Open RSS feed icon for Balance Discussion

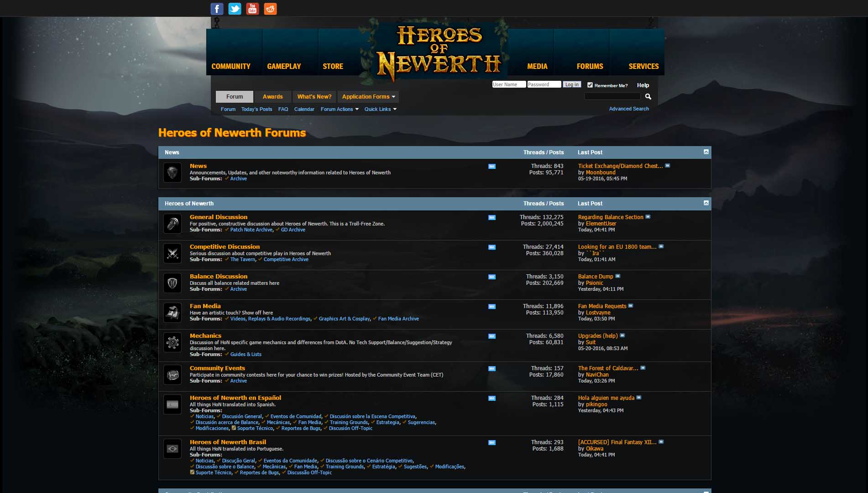[492, 277]
